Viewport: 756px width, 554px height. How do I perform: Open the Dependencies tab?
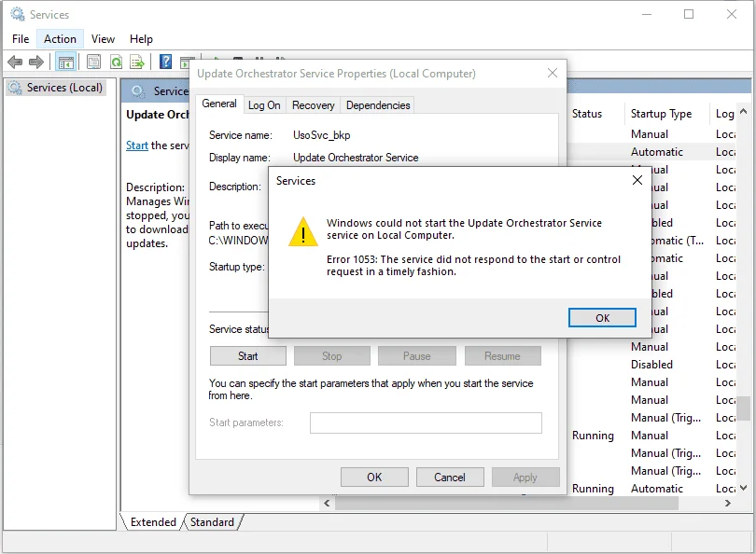(378, 105)
